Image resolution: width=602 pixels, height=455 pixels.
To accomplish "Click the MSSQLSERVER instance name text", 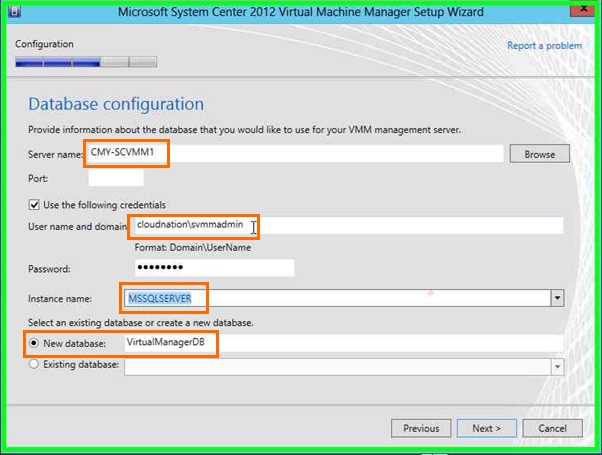I will [160, 298].
